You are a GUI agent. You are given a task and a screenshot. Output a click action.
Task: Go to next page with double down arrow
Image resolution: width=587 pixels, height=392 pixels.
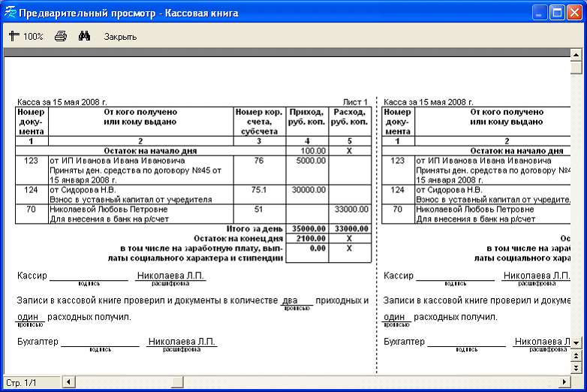(576, 368)
